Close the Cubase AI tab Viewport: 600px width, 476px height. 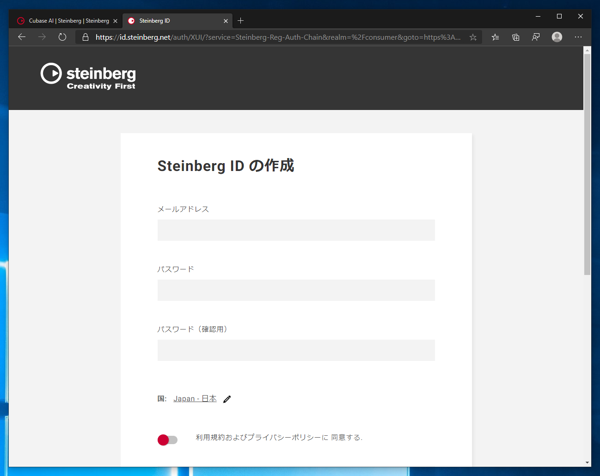pos(115,21)
